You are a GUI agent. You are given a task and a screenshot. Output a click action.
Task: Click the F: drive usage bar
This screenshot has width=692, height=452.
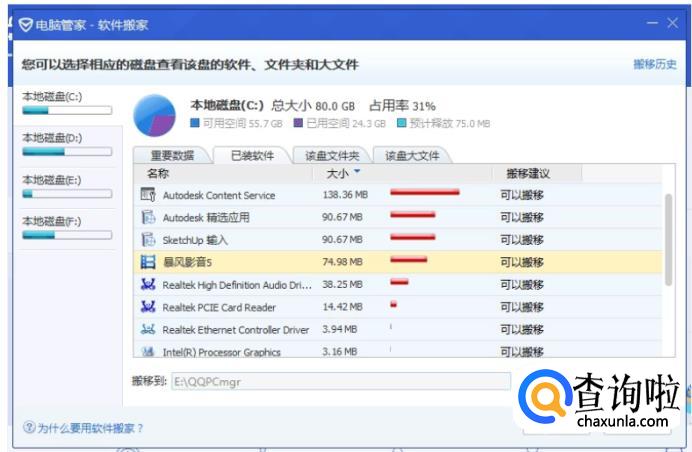[67, 235]
